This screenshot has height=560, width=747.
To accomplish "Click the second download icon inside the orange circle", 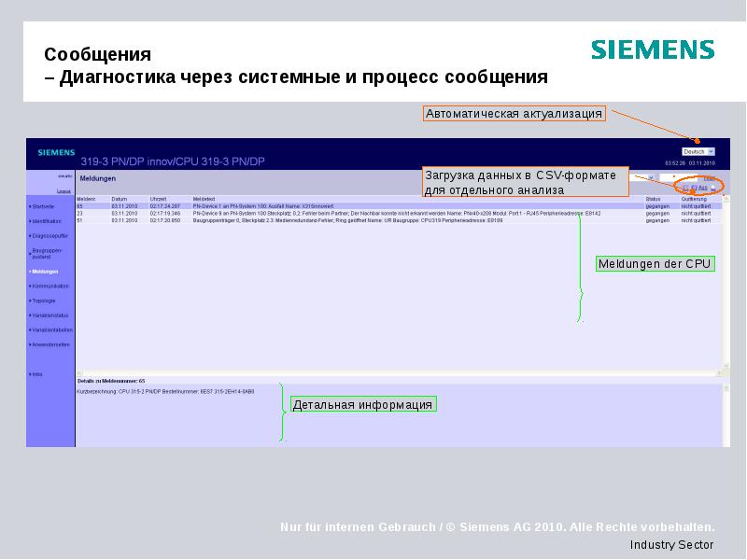I will (694, 187).
